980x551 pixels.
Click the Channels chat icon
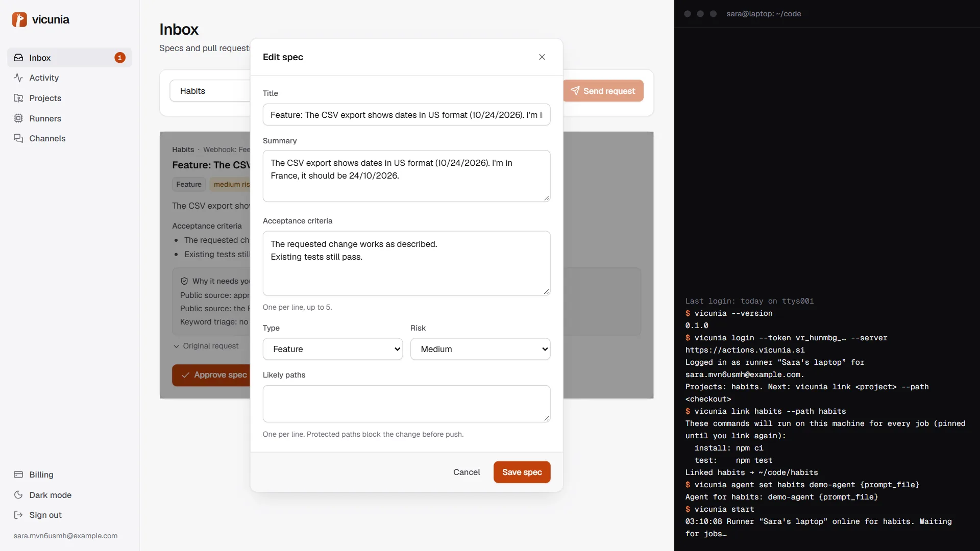(18, 138)
